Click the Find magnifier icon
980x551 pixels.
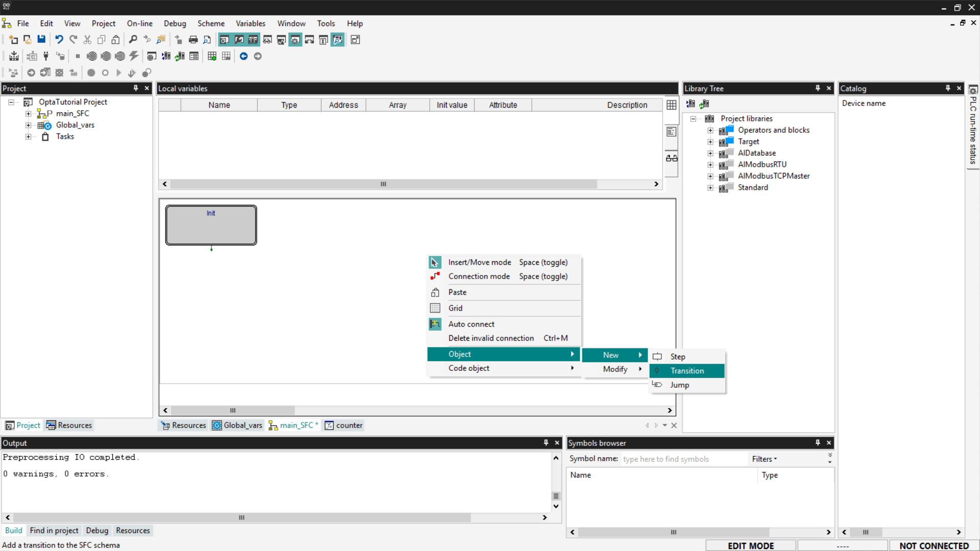click(133, 39)
